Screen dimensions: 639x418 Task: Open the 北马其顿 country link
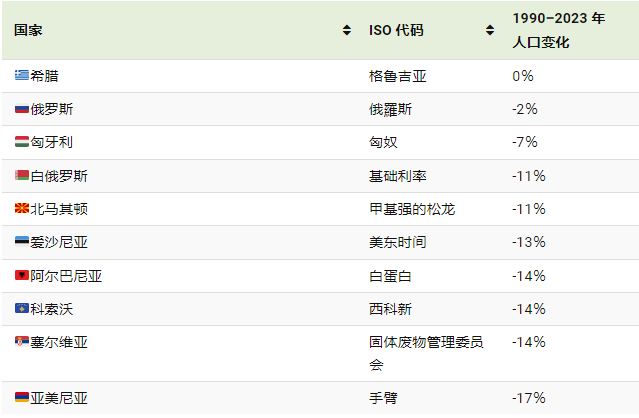click(x=59, y=209)
